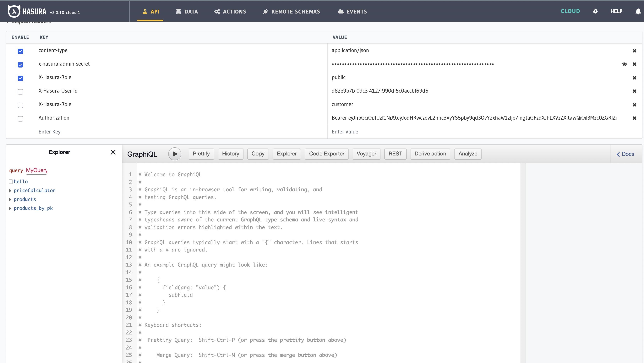Run the GraphiQL query play button
The height and width of the screenshot is (363, 644).
(x=174, y=154)
